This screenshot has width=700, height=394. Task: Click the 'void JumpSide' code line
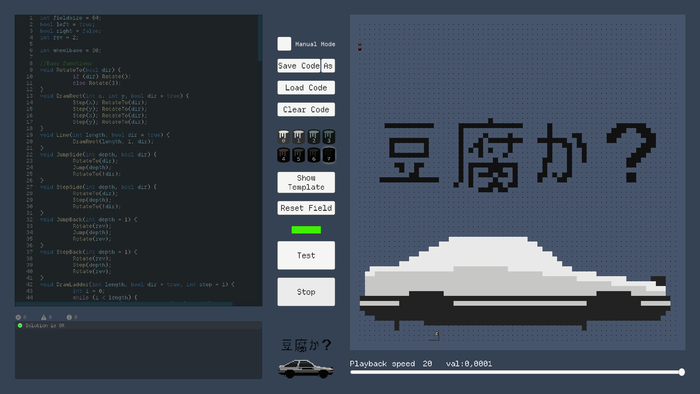pos(98,154)
